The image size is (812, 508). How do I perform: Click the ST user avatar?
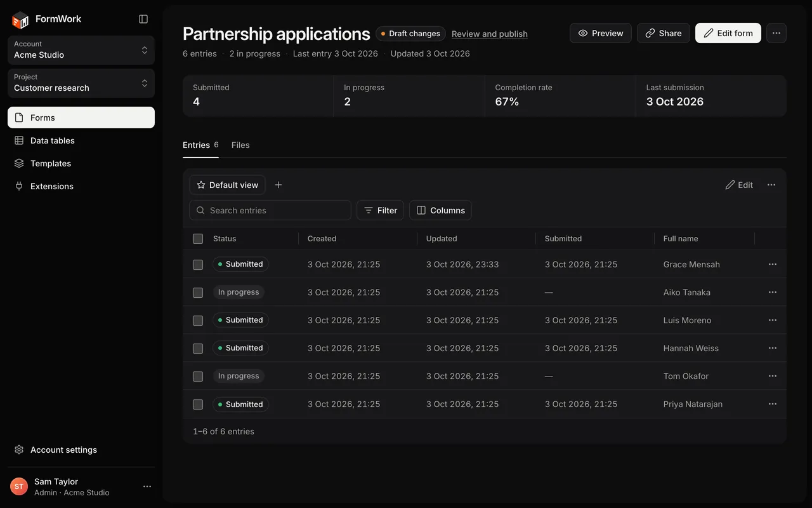[x=19, y=486]
